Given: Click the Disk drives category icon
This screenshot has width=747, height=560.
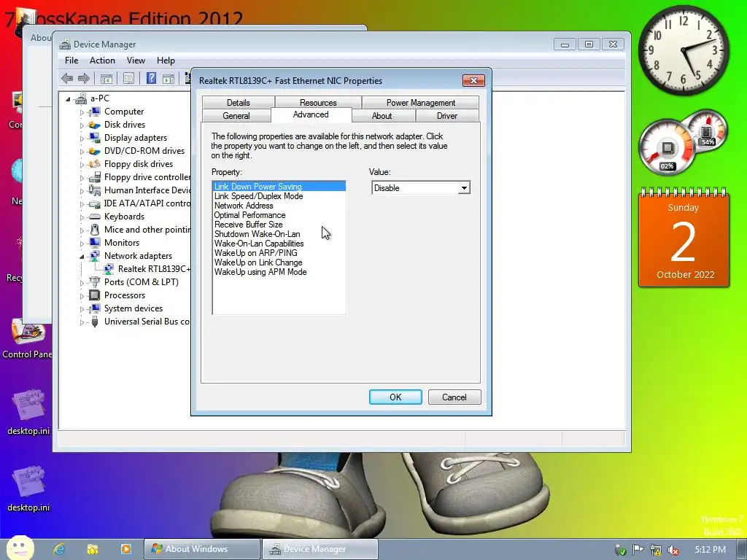Looking at the screenshot, I should pos(94,125).
